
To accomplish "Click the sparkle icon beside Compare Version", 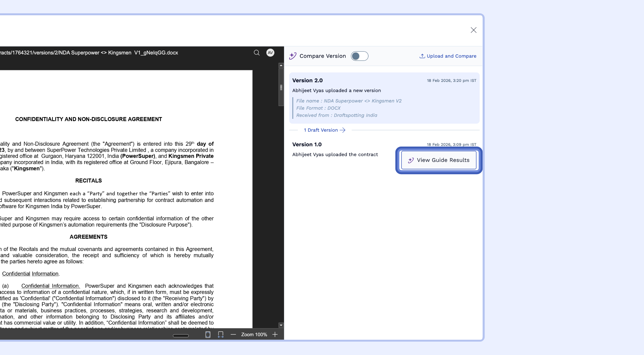I will click(293, 56).
